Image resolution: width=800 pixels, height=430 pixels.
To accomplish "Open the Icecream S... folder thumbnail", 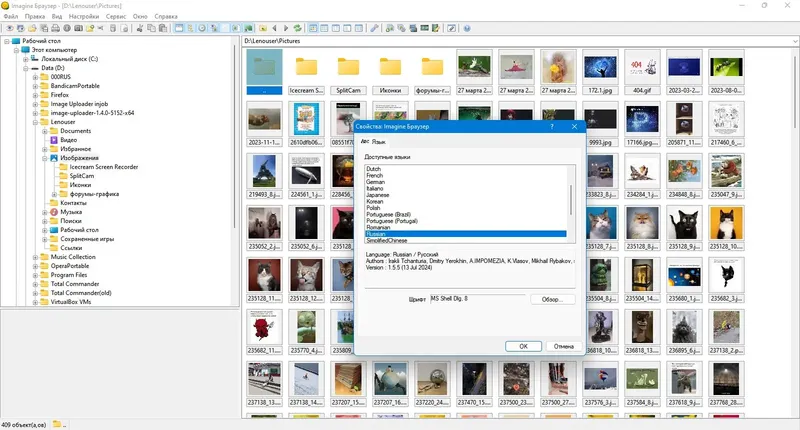I will pyautogui.click(x=306, y=72).
